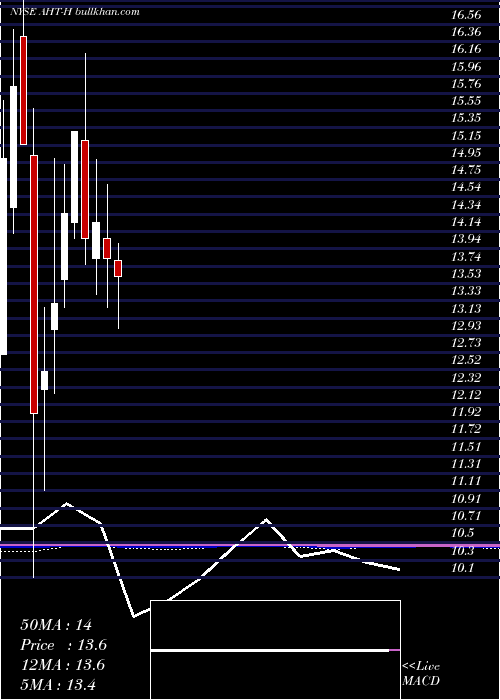Click the 11.51 price axis label
Screen dimensions: 500x700
[x=466, y=446]
